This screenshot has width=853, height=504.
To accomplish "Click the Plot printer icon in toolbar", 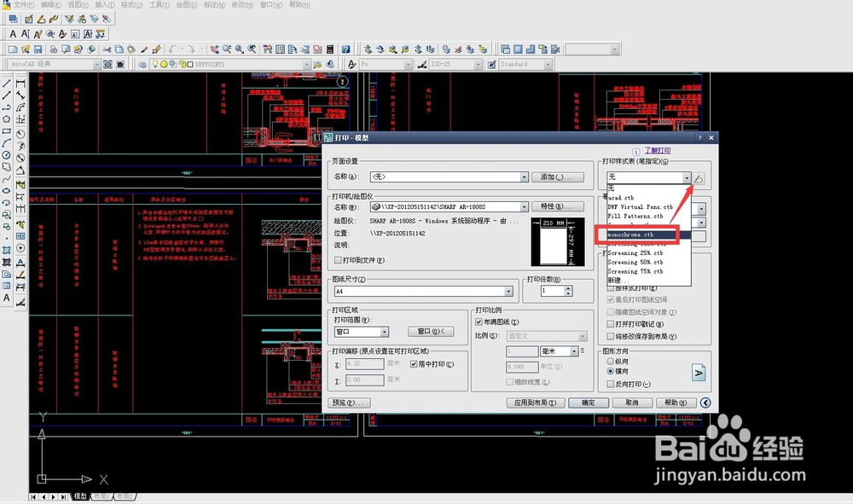I will click(53, 49).
